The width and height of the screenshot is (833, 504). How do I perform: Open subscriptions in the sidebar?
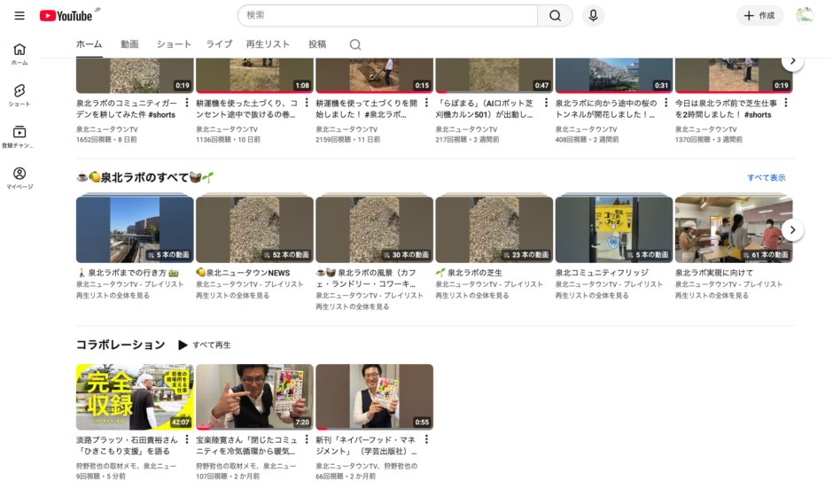[19, 136]
